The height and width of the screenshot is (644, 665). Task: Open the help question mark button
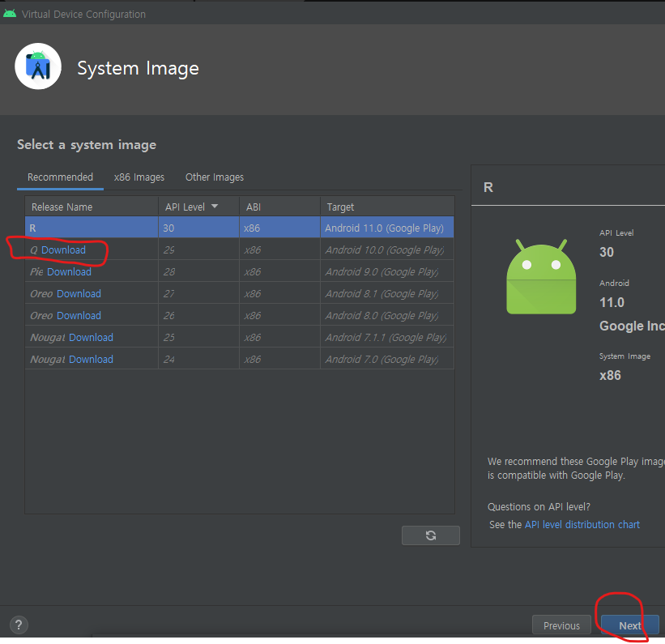19,625
